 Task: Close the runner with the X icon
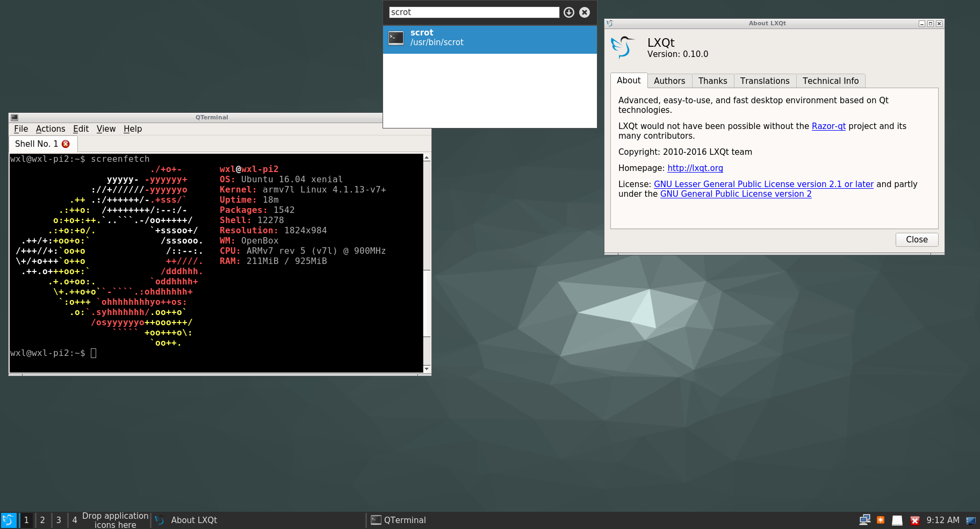click(x=585, y=12)
